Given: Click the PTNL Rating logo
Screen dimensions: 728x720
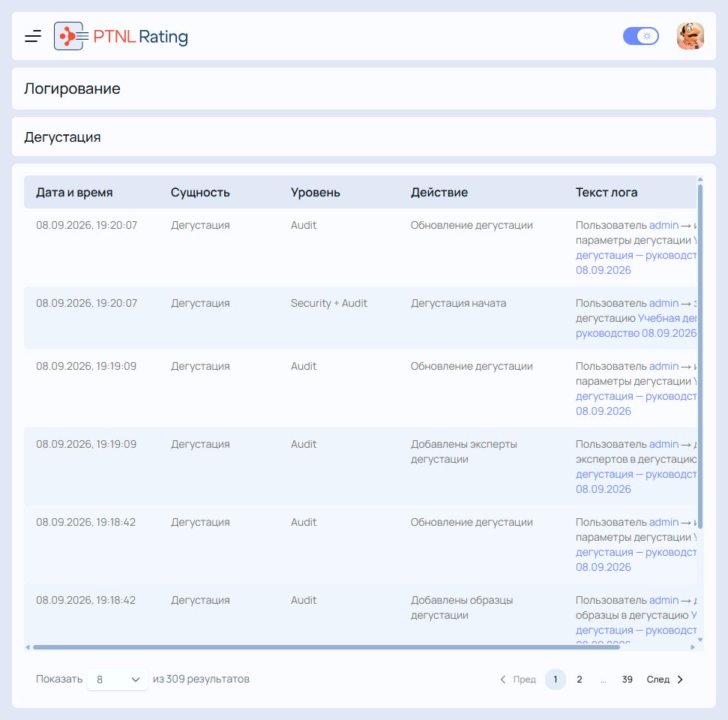Looking at the screenshot, I should pyautogui.click(x=121, y=36).
